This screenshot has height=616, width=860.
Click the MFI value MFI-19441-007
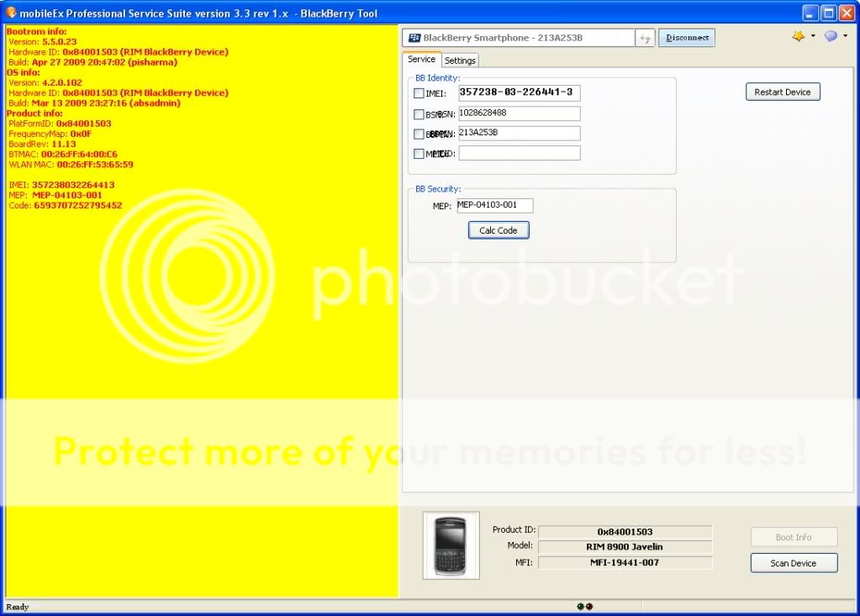click(625, 562)
